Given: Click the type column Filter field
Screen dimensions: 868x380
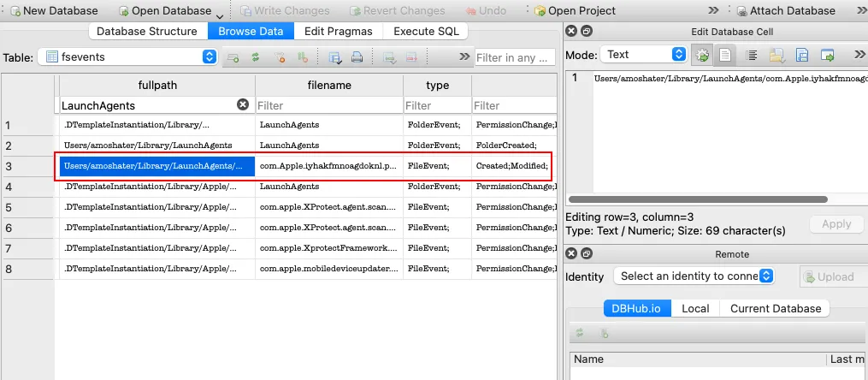Looking at the screenshot, I should click(437, 105).
